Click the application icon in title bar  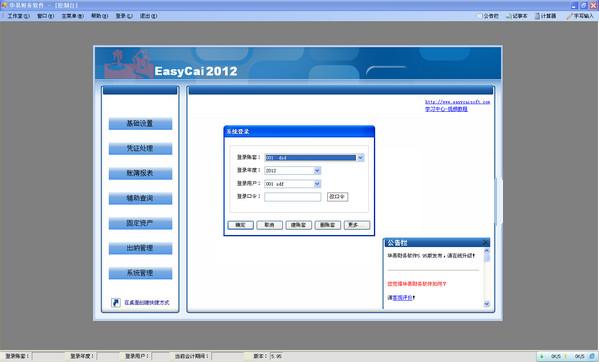(4, 5)
